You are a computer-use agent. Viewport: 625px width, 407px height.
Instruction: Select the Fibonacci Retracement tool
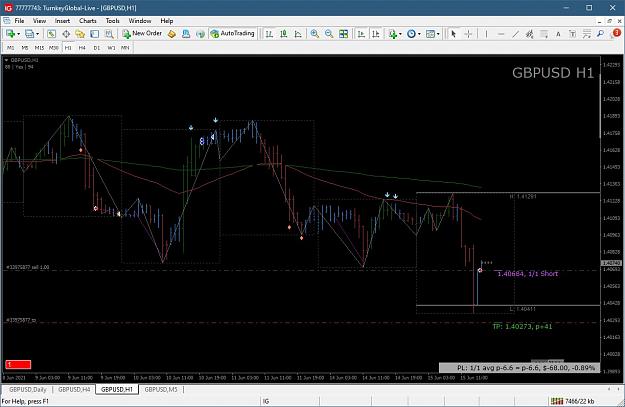(x=544, y=34)
